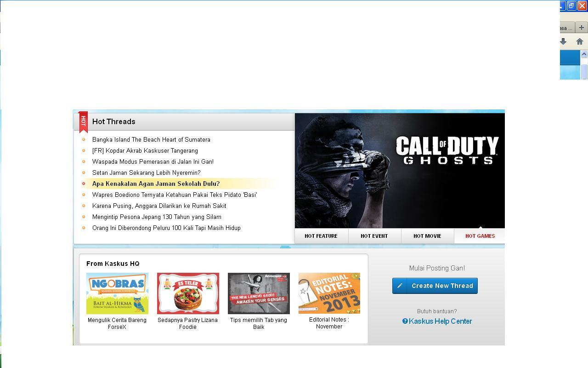Image resolution: width=588 pixels, height=368 pixels.
Task: Open "Wapres Boediono Ternyata Ketahuan Pakai Teks Pidato" thread
Action: (x=175, y=195)
